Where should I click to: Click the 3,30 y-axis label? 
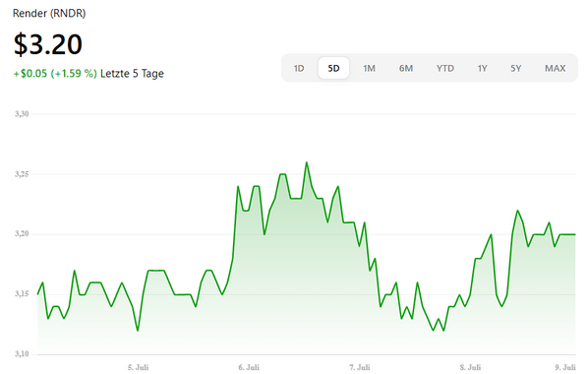(x=22, y=114)
